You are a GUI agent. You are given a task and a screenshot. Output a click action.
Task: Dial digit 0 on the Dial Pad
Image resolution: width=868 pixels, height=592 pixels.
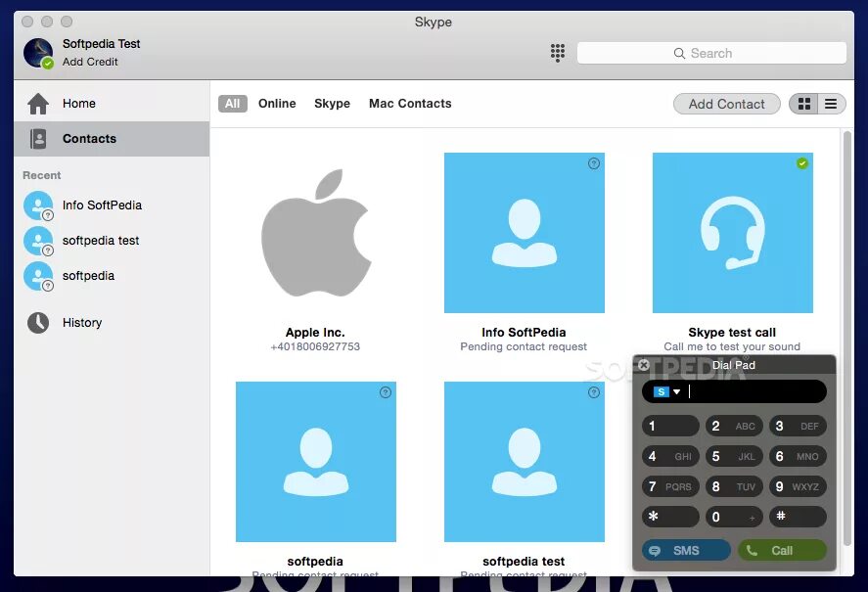pos(734,517)
